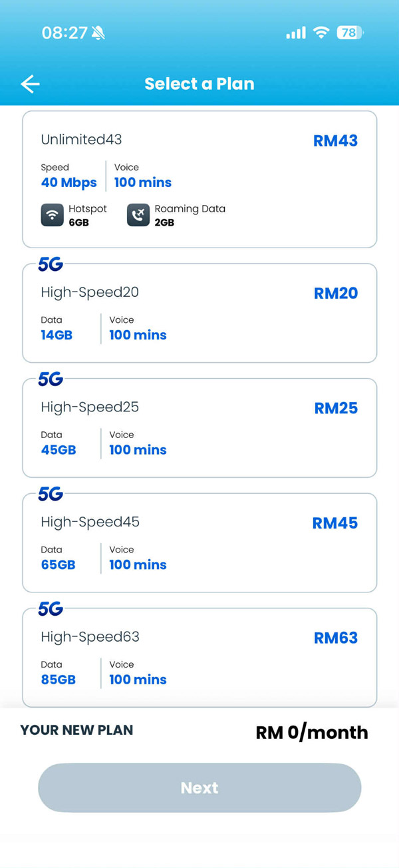
Task: Pick the High-Speed45 plan name
Action: (x=90, y=522)
